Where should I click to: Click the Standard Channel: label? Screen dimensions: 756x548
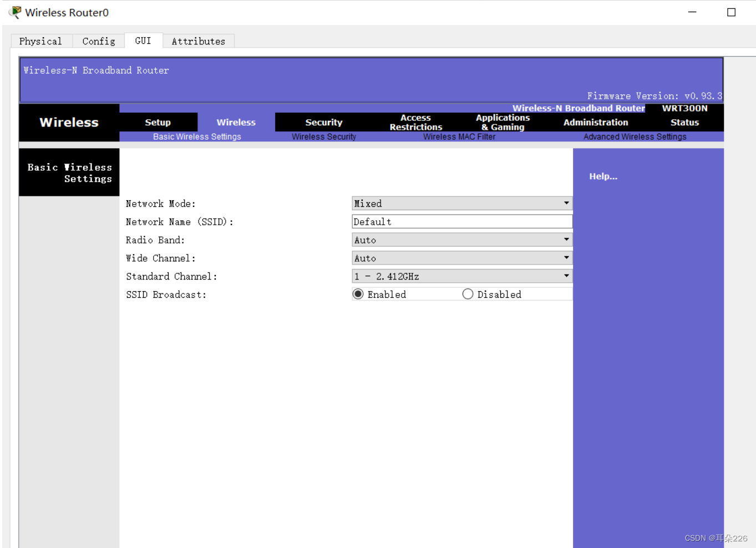click(x=171, y=276)
